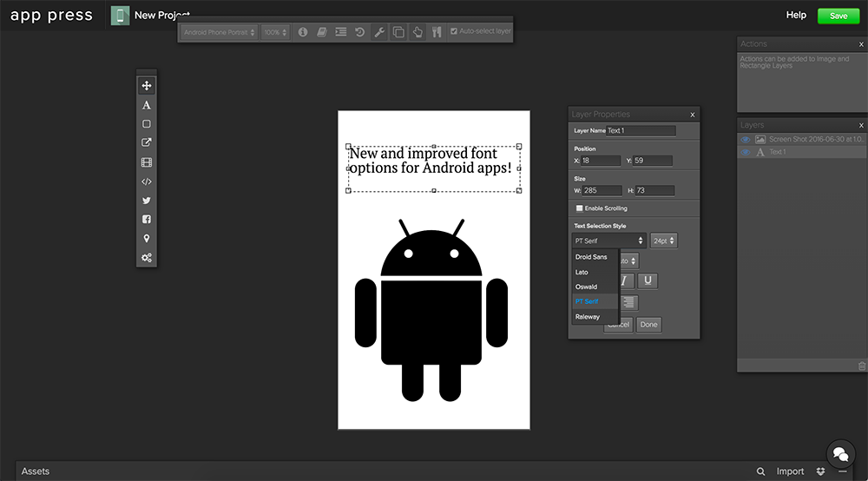
Task: Click the indent list icon in toolbar
Action: (341, 32)
